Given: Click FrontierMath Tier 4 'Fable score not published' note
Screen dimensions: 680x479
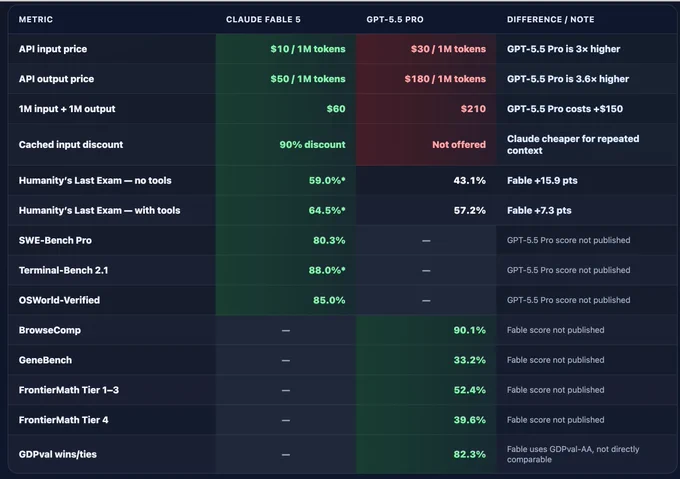Looking at the screenshot, I should point(555,420).
